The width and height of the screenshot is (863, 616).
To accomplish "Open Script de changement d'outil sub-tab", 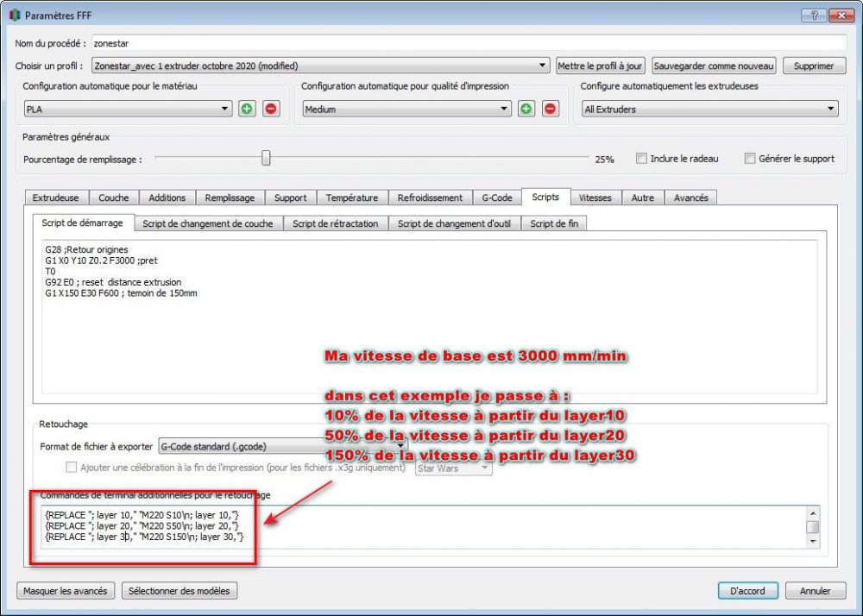I will 454,223.
